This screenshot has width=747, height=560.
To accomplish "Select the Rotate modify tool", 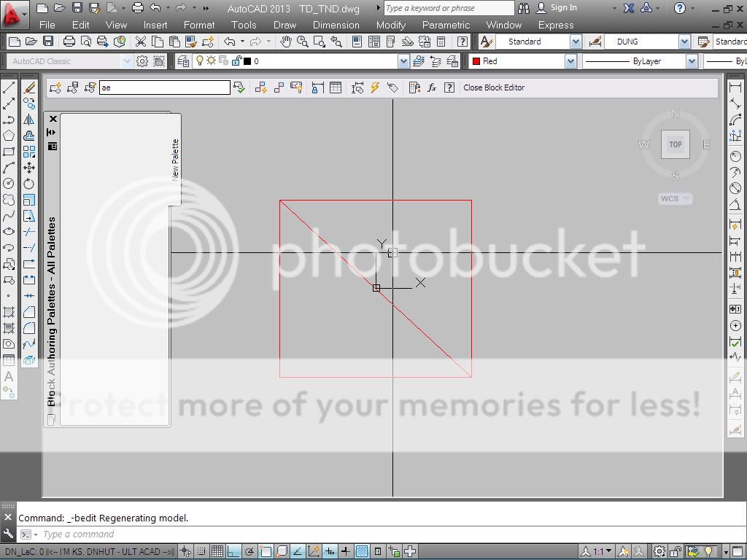I will point(29,184).
